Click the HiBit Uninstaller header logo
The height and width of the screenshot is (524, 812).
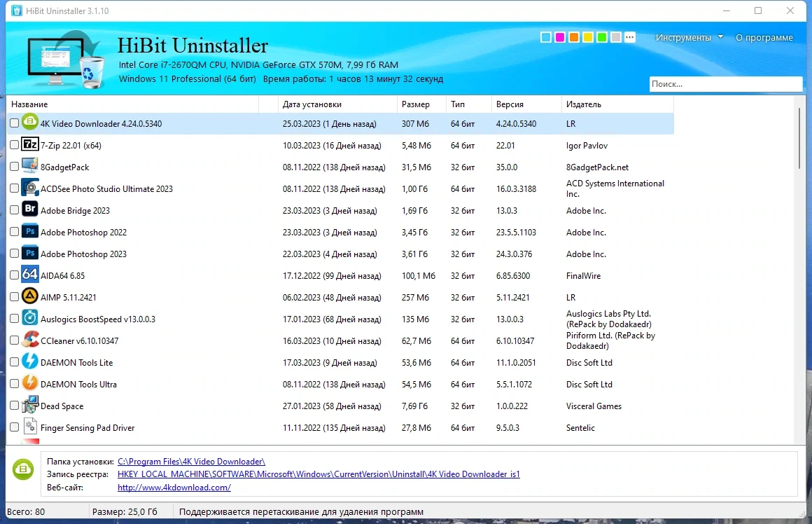66,60
